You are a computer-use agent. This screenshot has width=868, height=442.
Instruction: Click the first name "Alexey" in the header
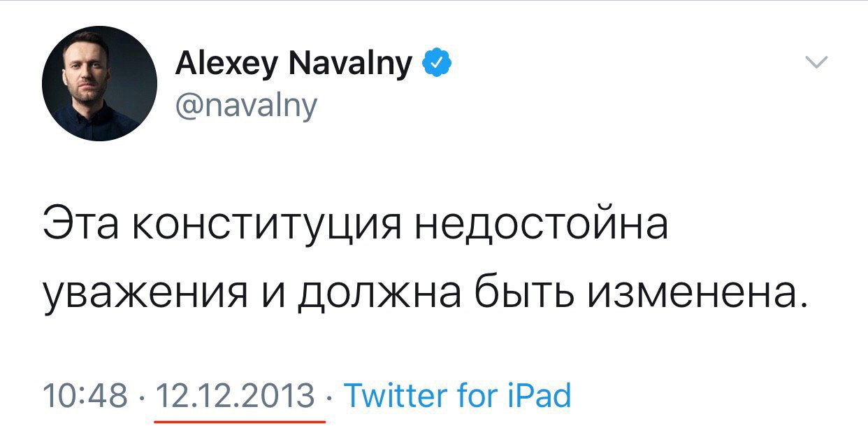(x=224, y=65)
